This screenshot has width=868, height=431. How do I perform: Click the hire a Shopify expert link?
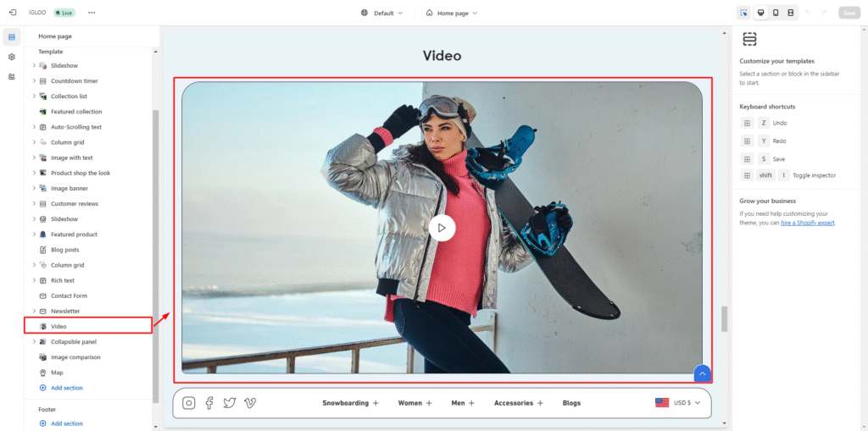(808, 223)
